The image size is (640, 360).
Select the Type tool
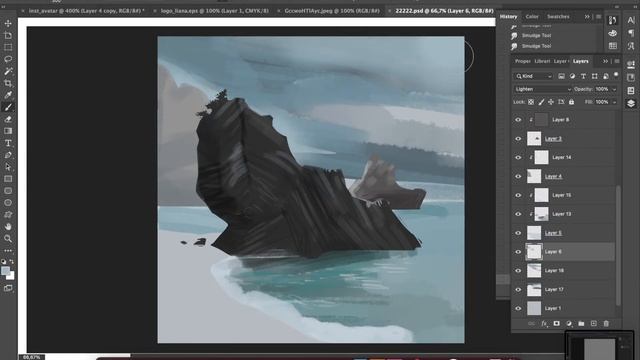[x=8, y=143]
